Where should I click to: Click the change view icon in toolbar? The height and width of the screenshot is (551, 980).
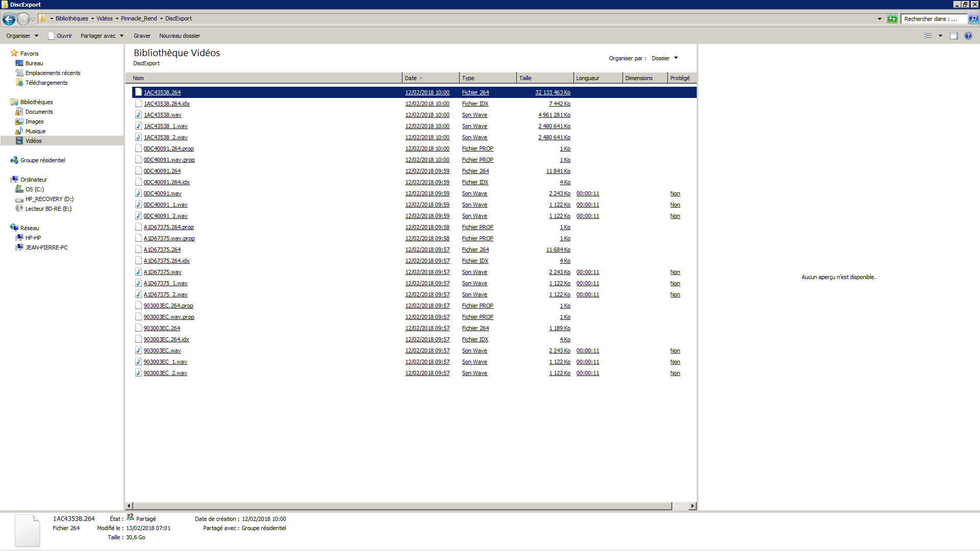point(928,36)
